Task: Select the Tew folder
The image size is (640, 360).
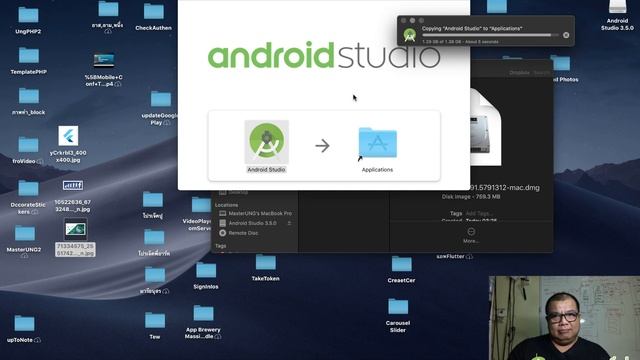Action: tap(155, 326)
